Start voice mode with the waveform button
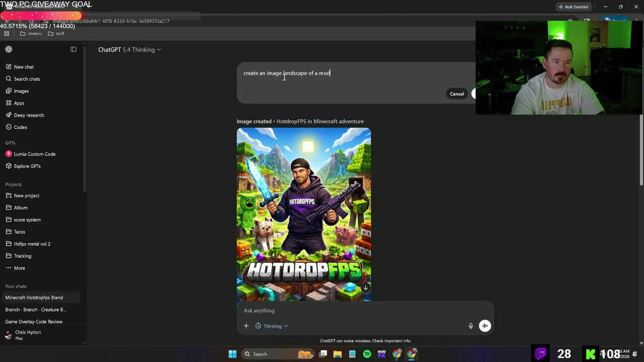The width and height of the screenshot is (644, 362). coord(485,326)
